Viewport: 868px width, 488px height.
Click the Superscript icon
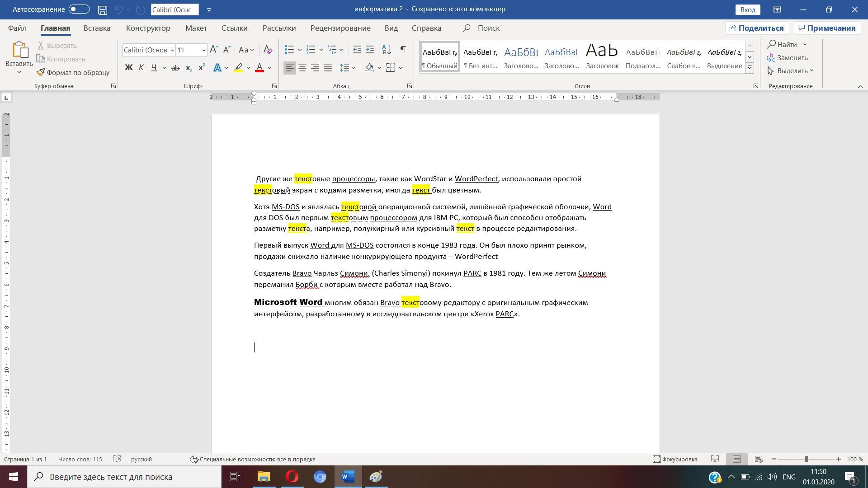[202, 68]
